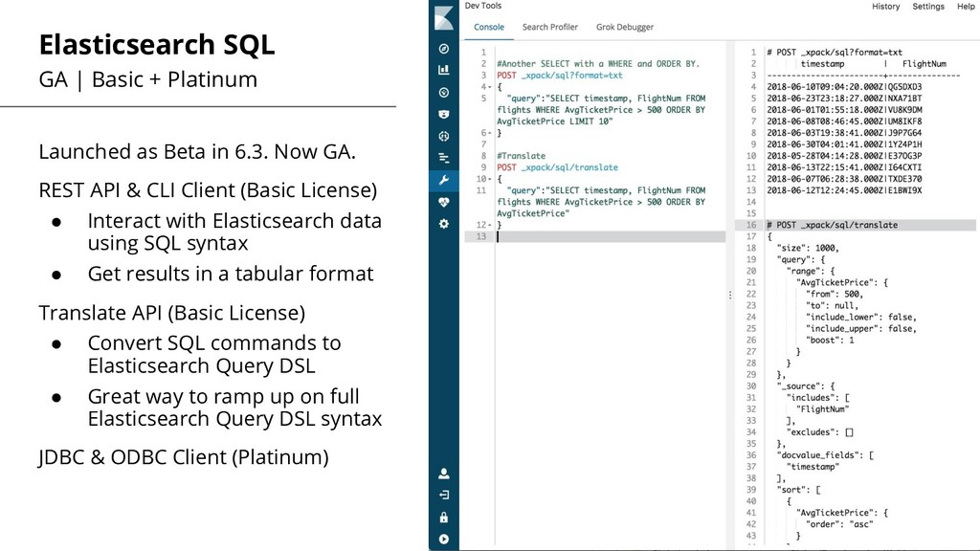
Task: Click the '# POST _xpack/sql?format=txt' output header
Action: (835, 53)
